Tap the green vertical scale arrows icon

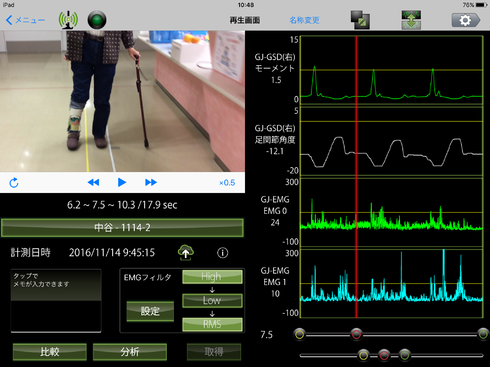411,20
